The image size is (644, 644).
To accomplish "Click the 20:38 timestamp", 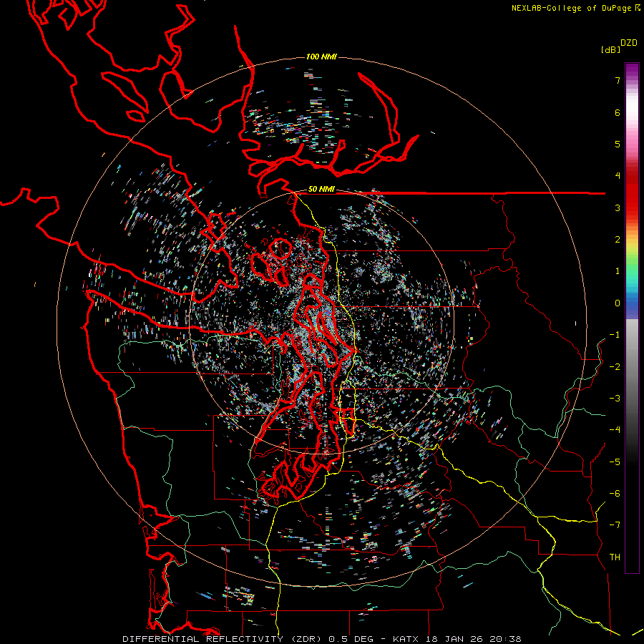I will (x=507, y=639).
